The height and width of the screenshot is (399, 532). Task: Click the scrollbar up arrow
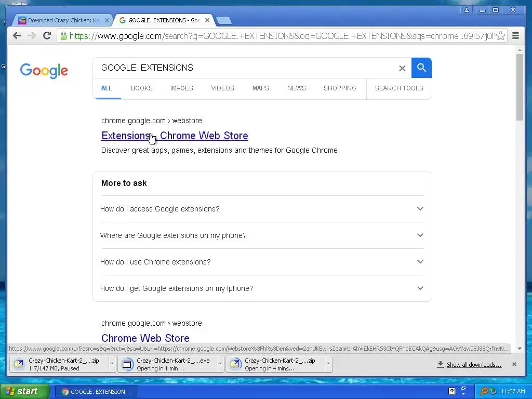click(520, 50)
